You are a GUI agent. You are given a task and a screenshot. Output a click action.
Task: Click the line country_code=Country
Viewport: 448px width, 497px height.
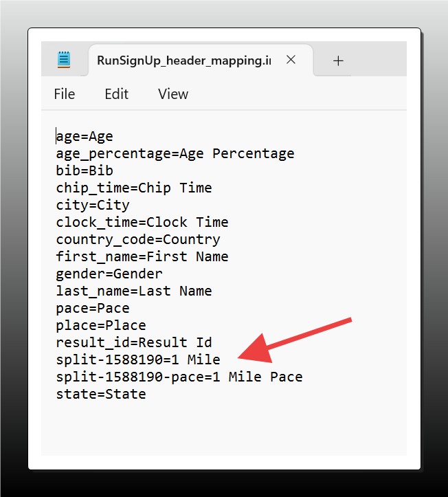click(x=138, y=240)
